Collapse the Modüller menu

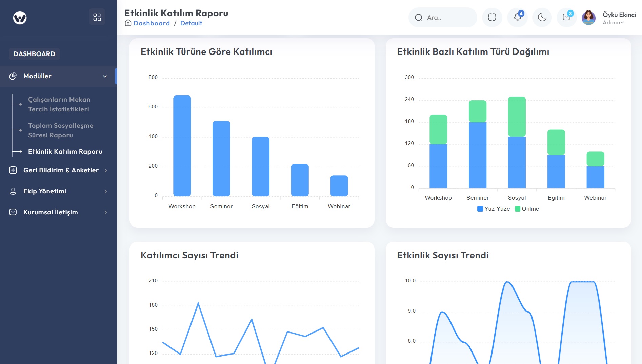click(58, 76)
